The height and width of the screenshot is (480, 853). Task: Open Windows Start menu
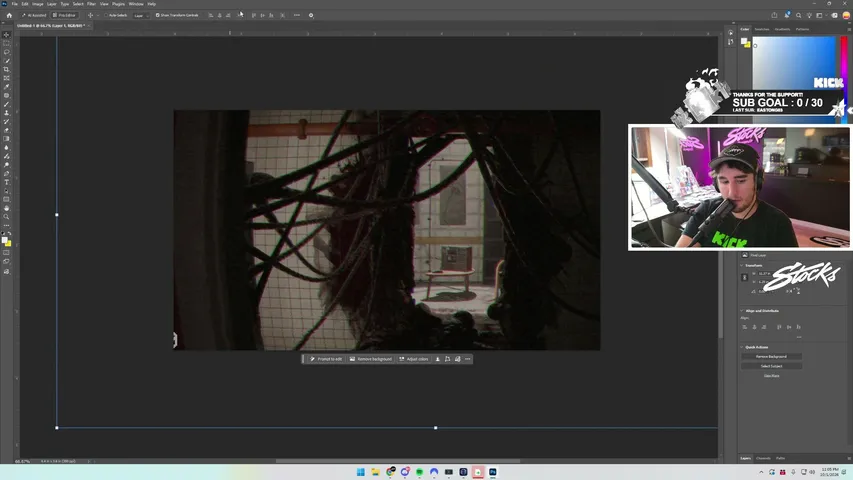[361, 472]
